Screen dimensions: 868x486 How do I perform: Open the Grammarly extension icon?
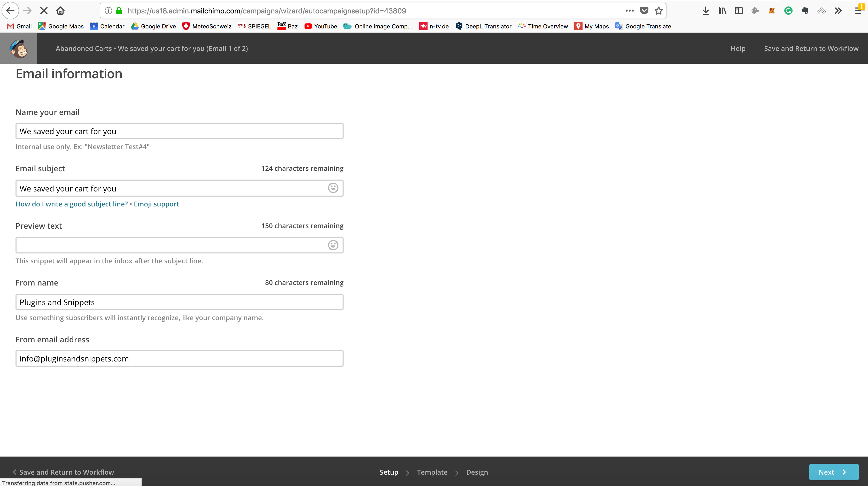click(788, 11)
